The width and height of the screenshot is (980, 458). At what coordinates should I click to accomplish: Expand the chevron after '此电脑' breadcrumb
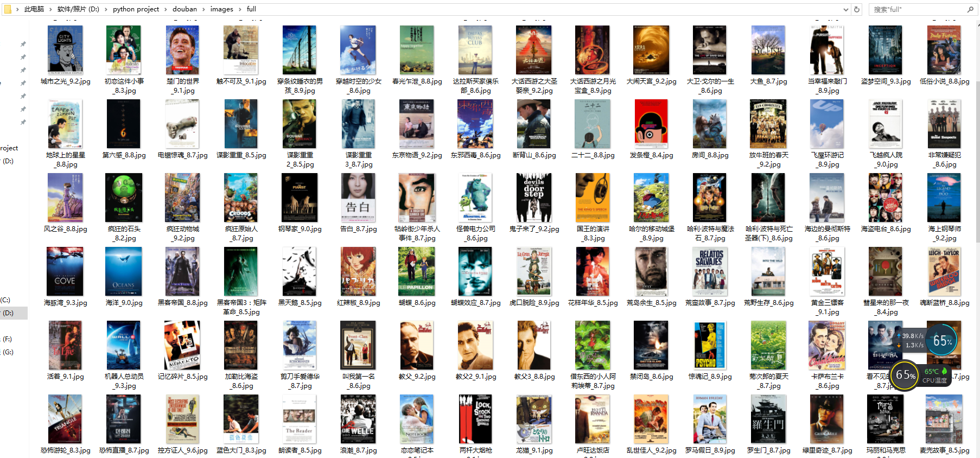coord(51,9)
